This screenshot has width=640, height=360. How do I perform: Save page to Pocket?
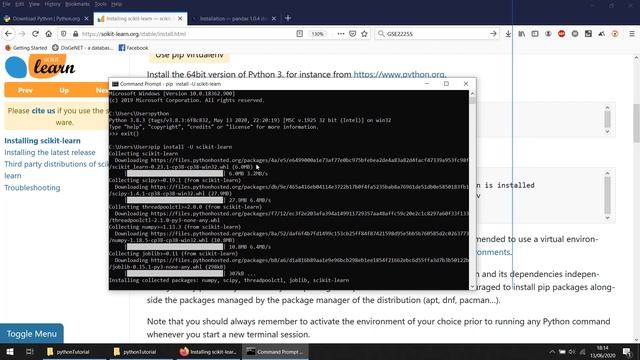click(353, 34)
